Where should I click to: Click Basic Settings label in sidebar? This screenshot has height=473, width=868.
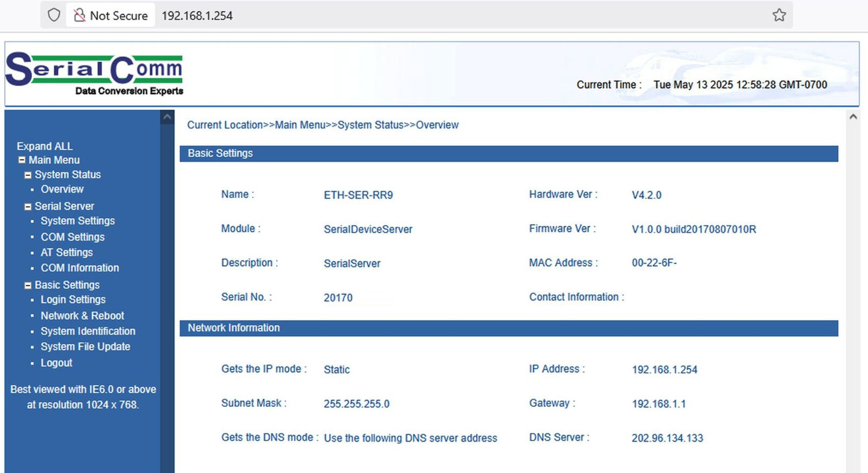[x=67, y=285]
